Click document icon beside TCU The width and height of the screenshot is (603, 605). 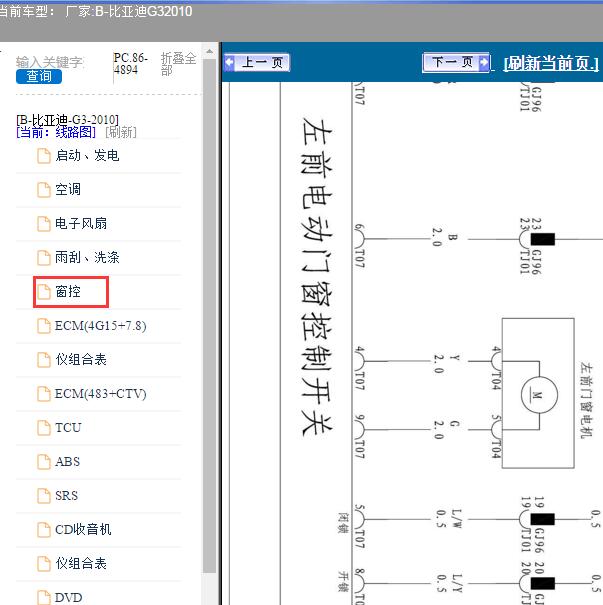pos(44,428)
